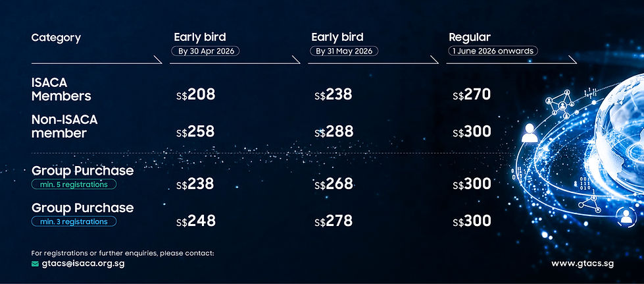Click the S$270 regular member price
This screenshot has height=284, width=644.
472,95
